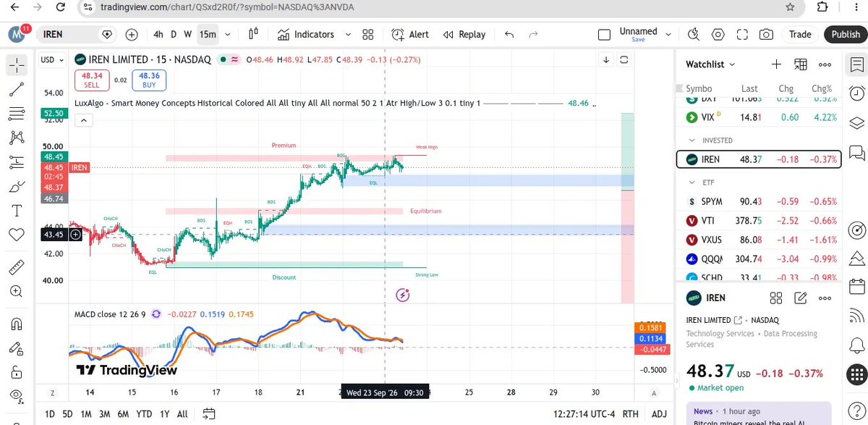The image size is (868, 425).
Task: Select the 15m interval
Action: click(208, 34)
